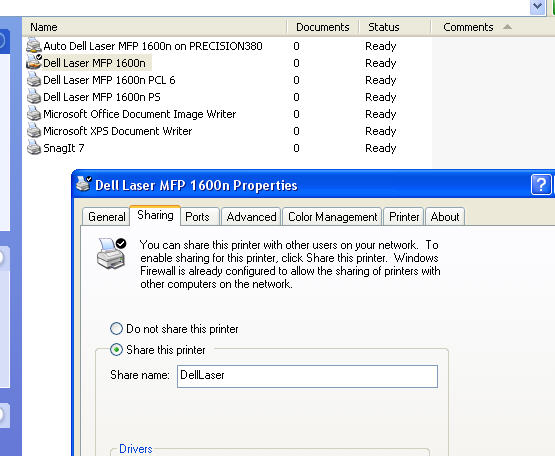Sort list by Documents column header

[x=323, y=27]
